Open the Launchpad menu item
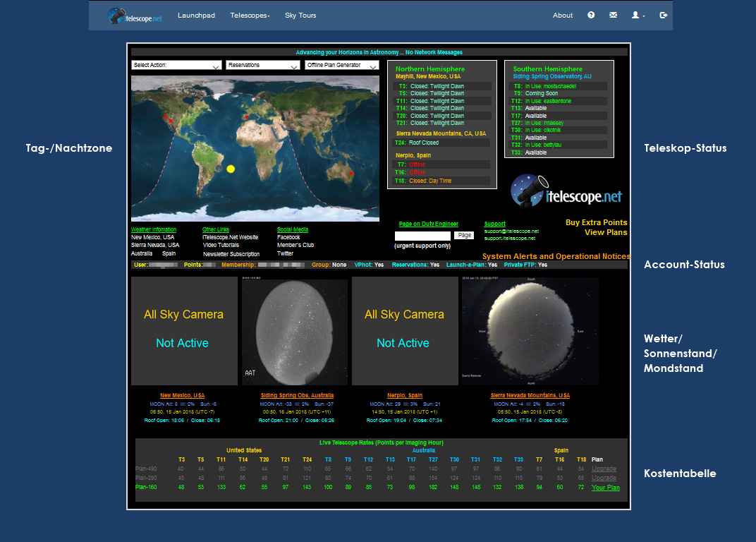 point(196,15)
